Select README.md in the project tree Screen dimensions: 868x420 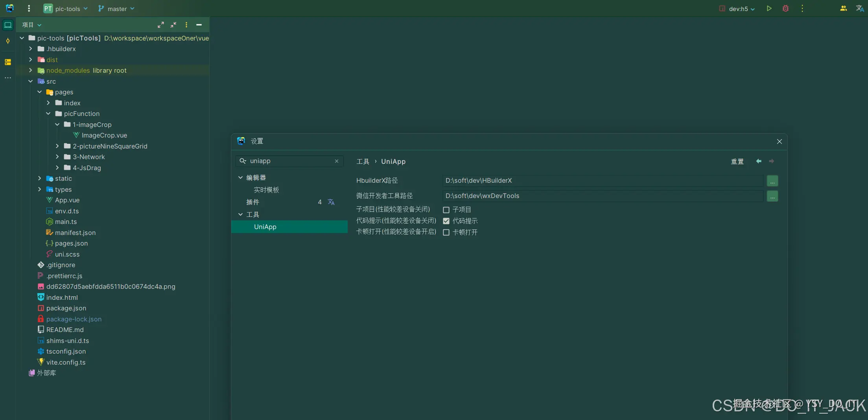click(x=65, y=330)
